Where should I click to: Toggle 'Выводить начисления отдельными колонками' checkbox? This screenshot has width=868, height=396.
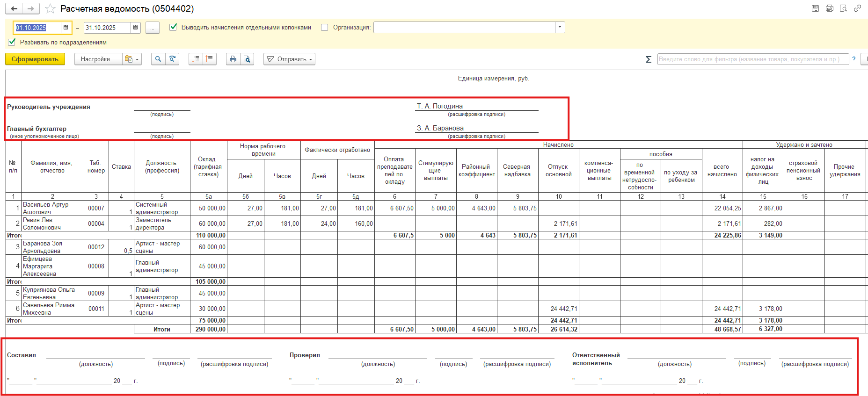[173, 27]
